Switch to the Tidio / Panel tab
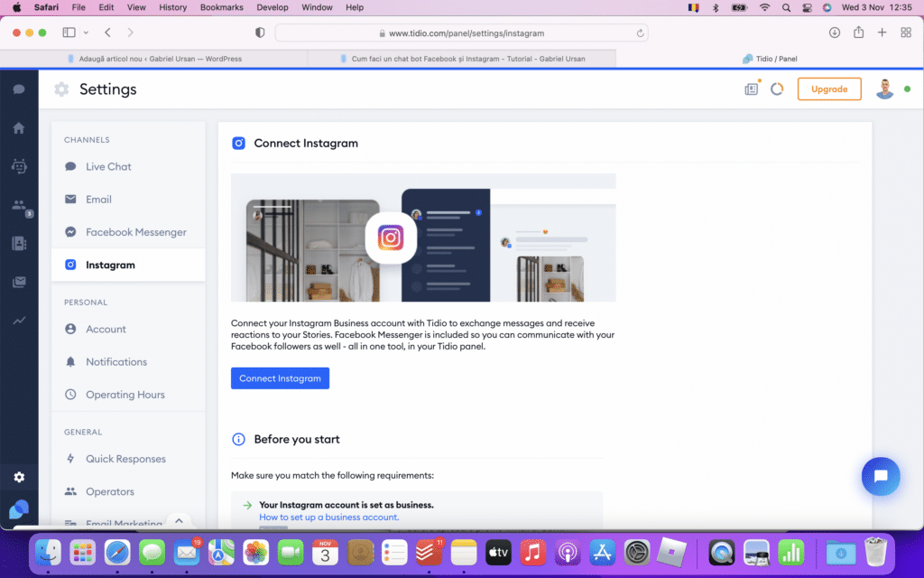This screenshot has height=578, width=924. pos(770,59)
